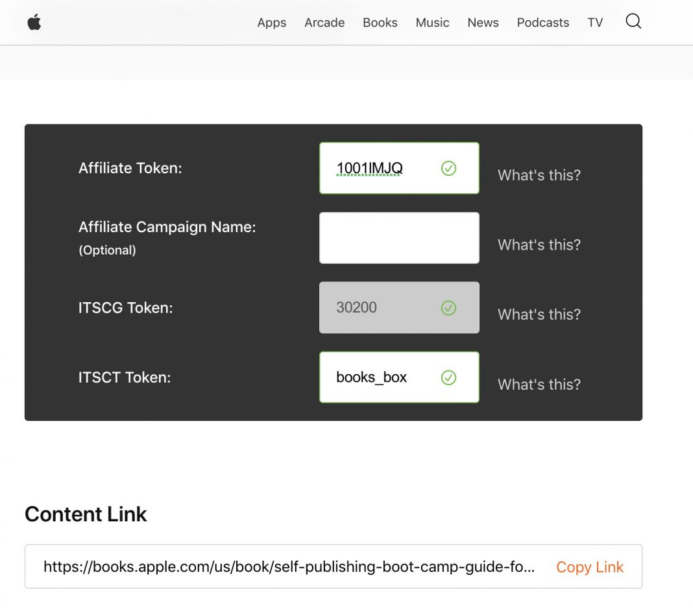Click the ITSCG Token green checkmark icon
Screen dimensions: 693x616
(x=448, y=308)
